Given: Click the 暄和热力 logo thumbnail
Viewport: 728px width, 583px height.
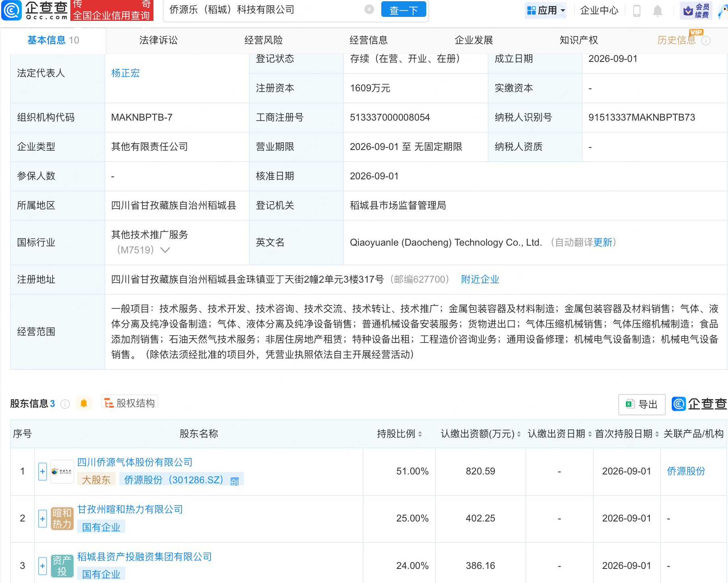Looking at the screenshot, I should point(62,518).
